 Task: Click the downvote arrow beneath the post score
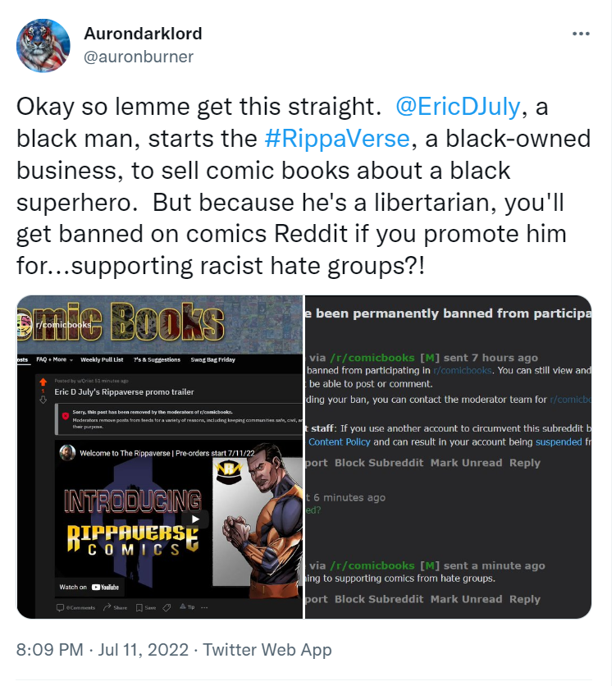pos(43,400)
